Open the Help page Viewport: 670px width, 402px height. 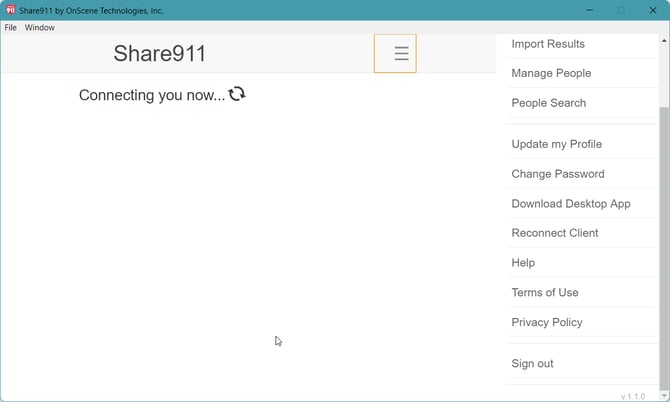(523, 263)
